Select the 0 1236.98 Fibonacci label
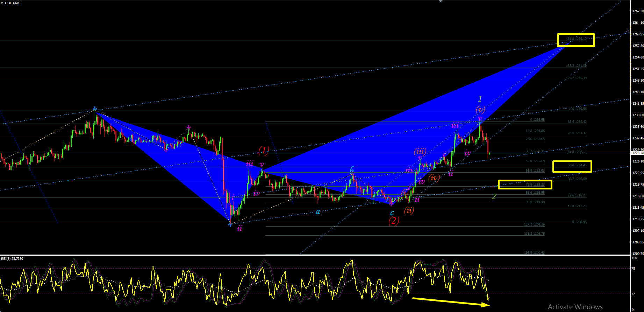 (x=537, y=120)
